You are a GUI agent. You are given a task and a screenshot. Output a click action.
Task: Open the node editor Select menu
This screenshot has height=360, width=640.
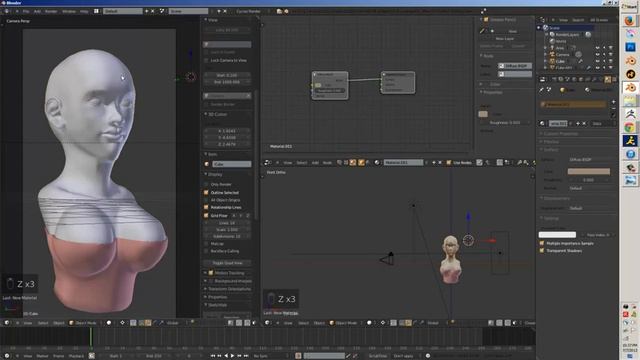[302, 162]
